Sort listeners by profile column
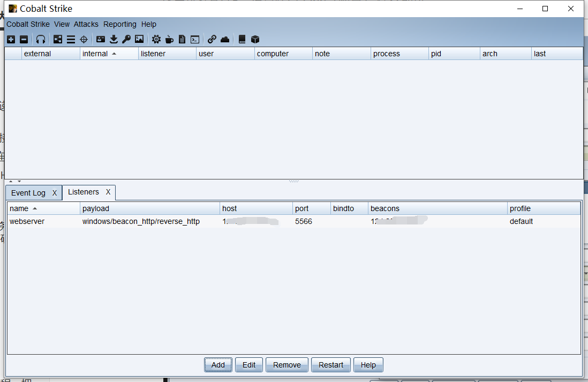 tap(544, 208)
